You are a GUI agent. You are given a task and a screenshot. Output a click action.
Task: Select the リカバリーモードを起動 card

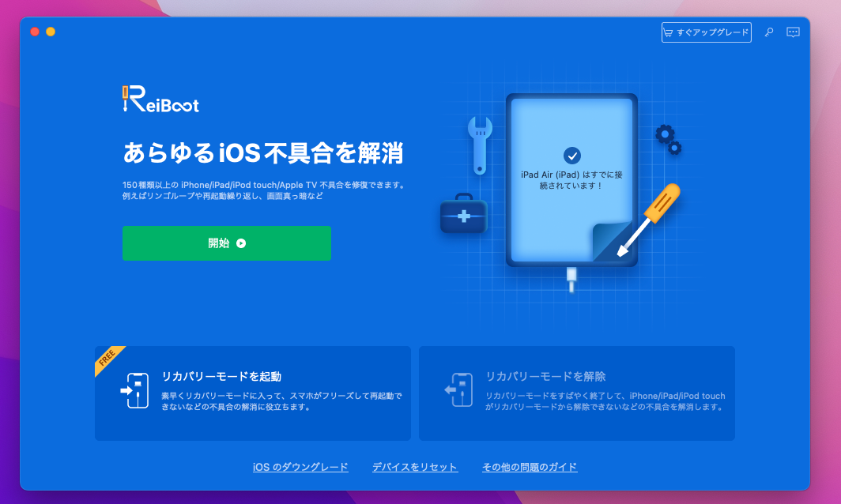(x=253, y=393)
